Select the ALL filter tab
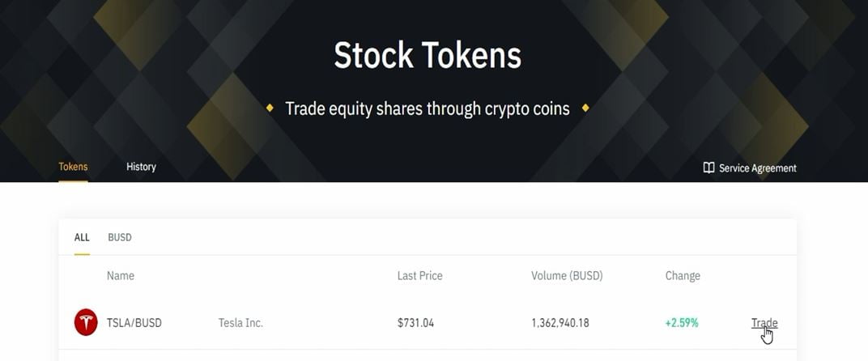Image resolution: width=868 pixels, height=361 pixels. [x=82, y=237]
